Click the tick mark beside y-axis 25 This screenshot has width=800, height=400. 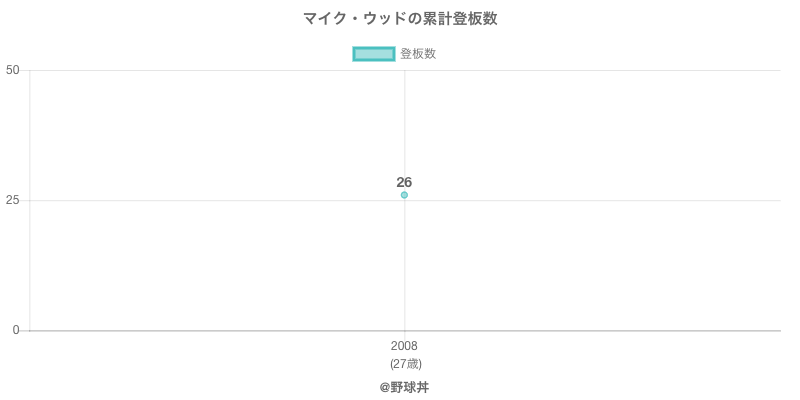click(25, 200)
